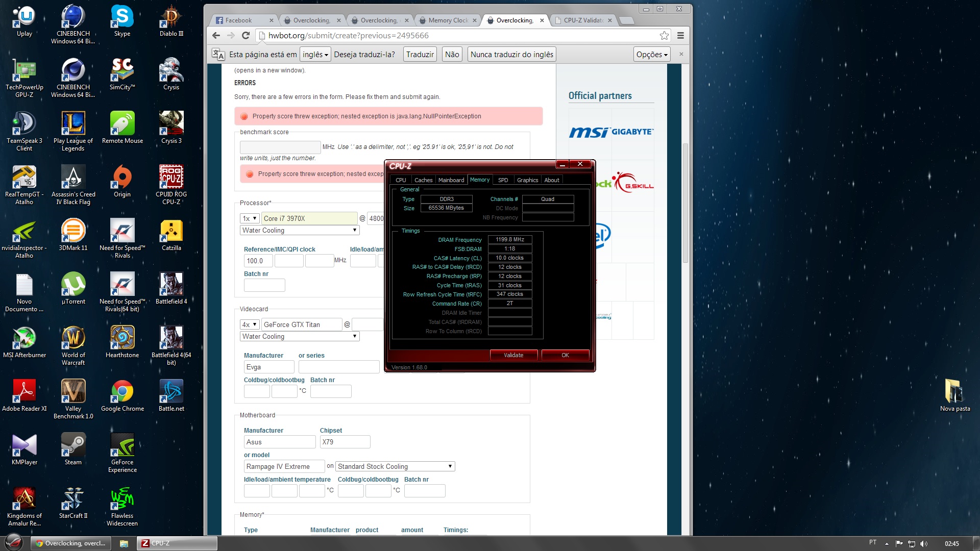This screenshot has width=980, height=551.
Task: Launch SimCity desktop shortcut
Action: click(x=122, y=74)
